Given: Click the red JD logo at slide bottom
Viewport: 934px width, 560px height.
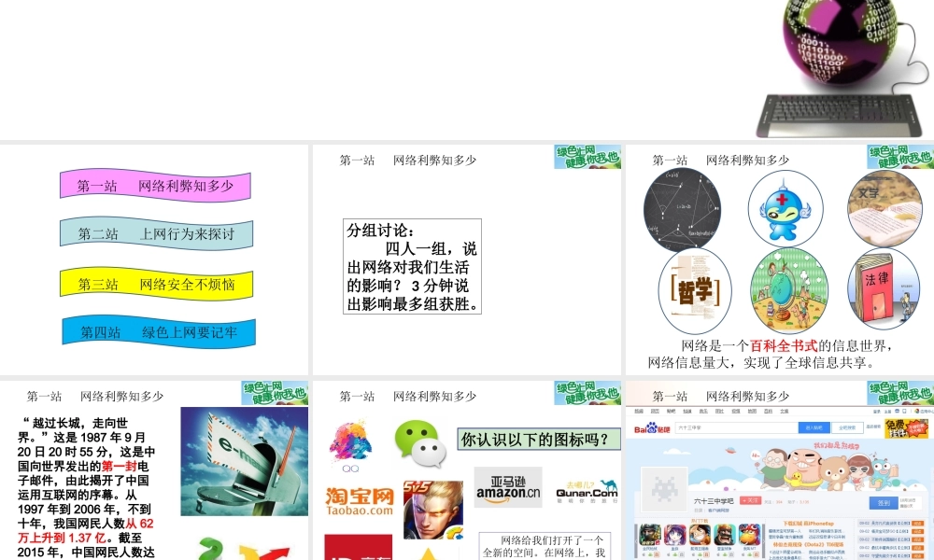Looking at the screenshot, I should click(359, 547).
